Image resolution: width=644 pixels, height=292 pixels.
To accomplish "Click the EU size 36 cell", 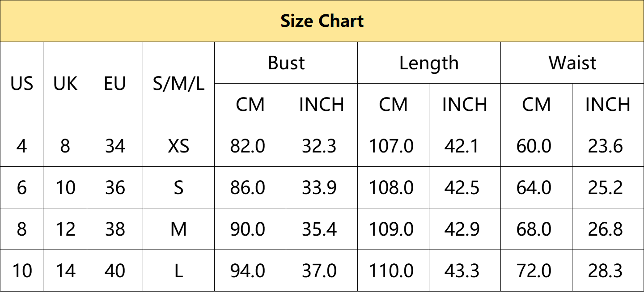I will pyautogui.click(x=115, y=188).
